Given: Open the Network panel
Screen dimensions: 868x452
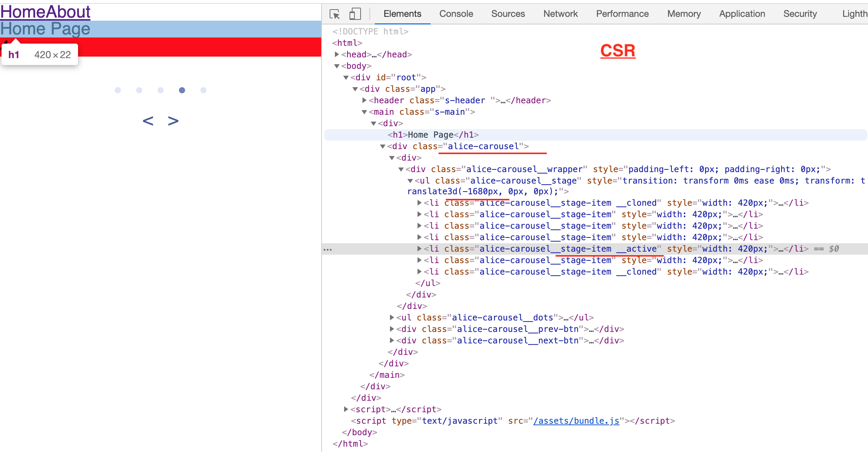Looking at the screenshot, I should coord(560,14).
